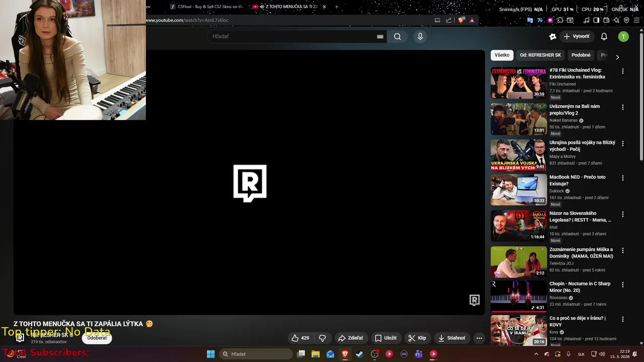644x362 pixels.
Task: Save the video with Uložiť button
Action: tap(386, 338)
